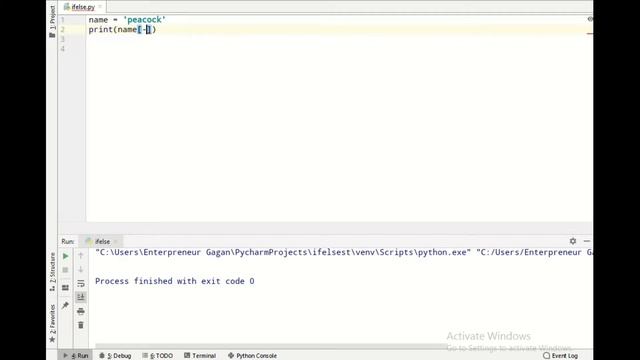
Task: Open the 6: TODO tool window
Action: [158, 356]
